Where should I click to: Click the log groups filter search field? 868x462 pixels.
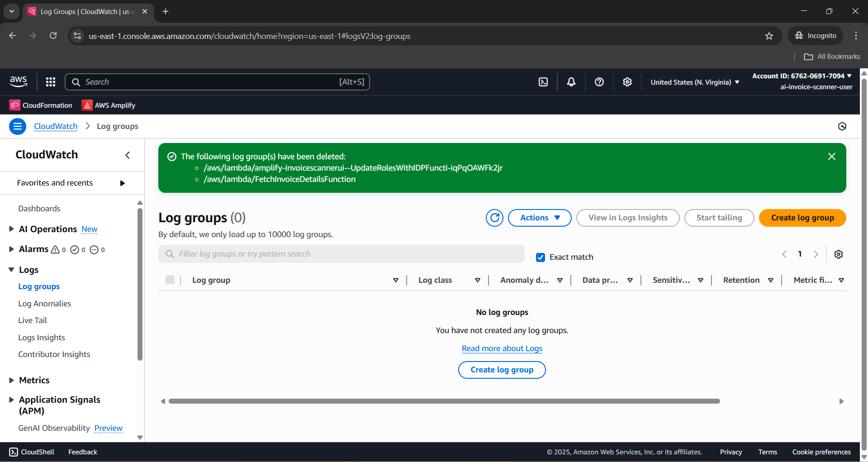[x=341, y=254]
